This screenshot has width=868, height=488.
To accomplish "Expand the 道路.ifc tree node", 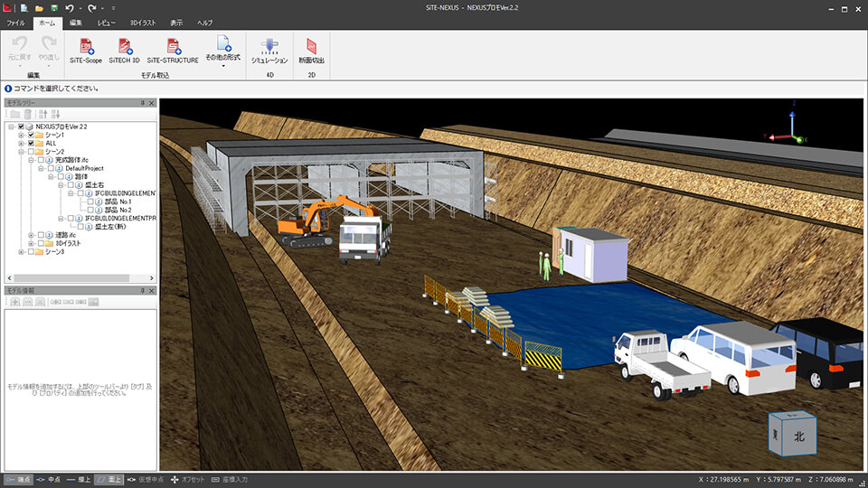I will pos(31,235).
